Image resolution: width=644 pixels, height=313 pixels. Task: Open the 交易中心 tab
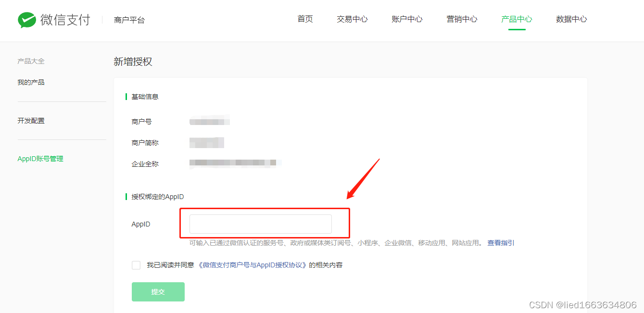coord(352,19)
